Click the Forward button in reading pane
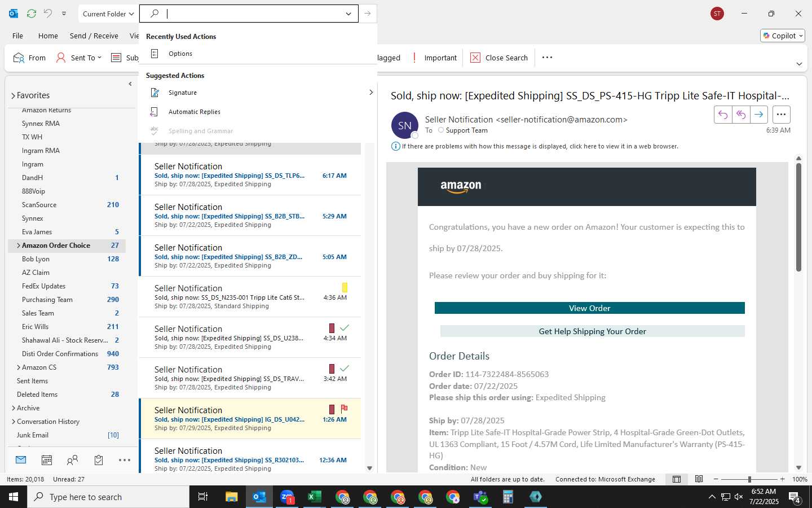Screen dimensions: 812x508 click(759, 115)
